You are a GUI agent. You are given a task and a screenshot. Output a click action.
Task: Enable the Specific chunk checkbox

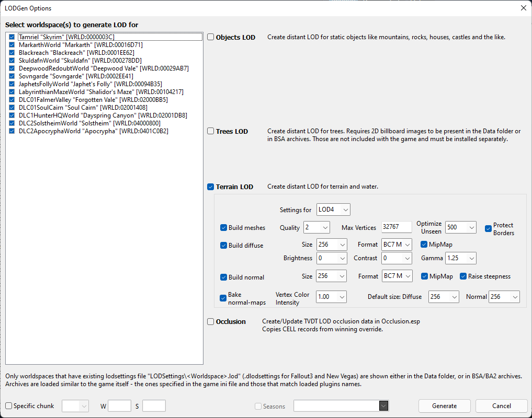(9, 406)
